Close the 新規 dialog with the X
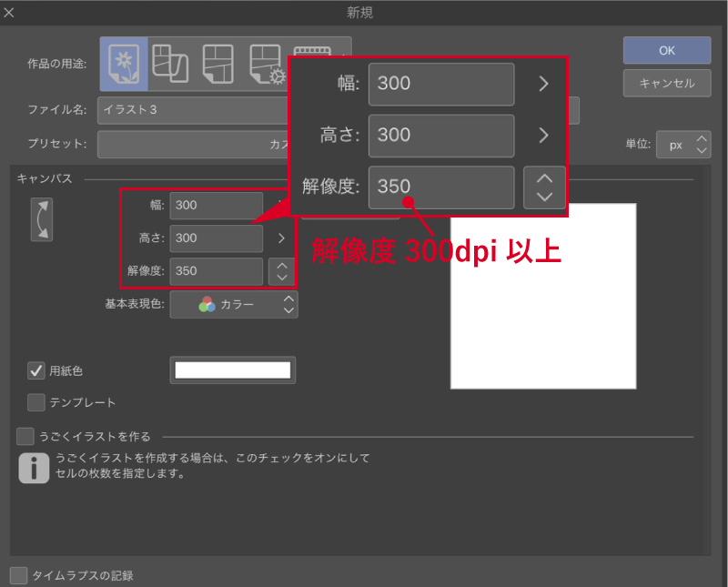 click(x=9, y=13)
